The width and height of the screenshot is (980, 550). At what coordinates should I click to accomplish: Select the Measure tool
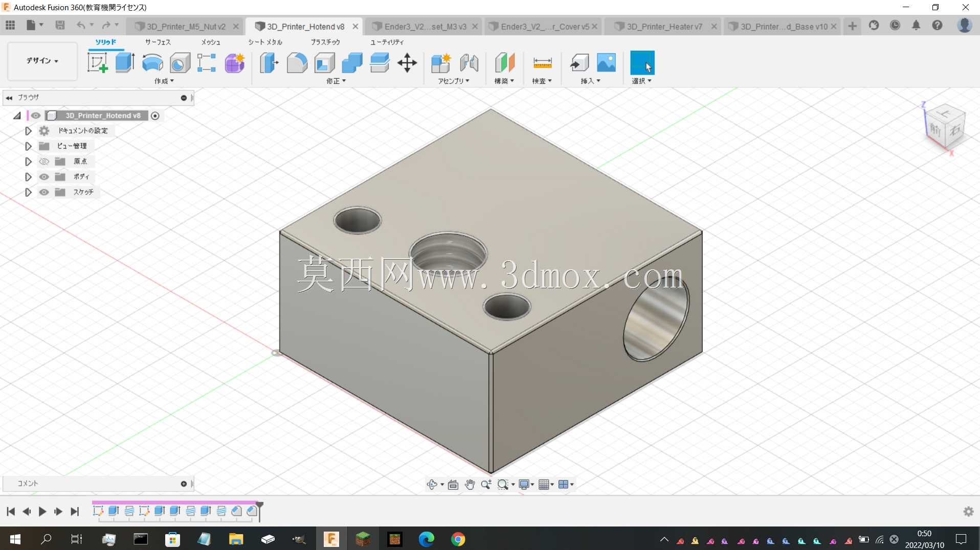tap(542, 63)
